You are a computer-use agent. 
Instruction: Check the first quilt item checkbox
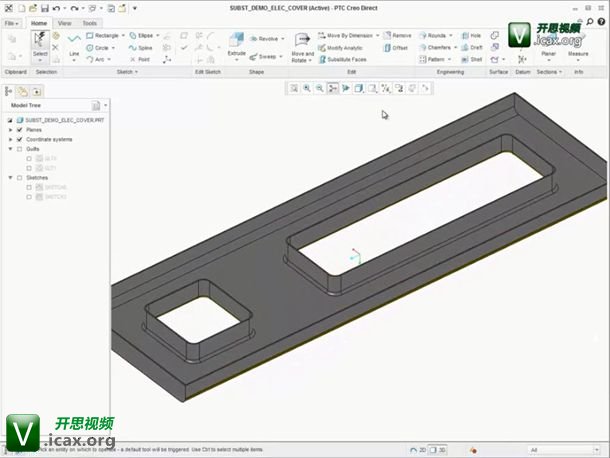coord(29,159)
